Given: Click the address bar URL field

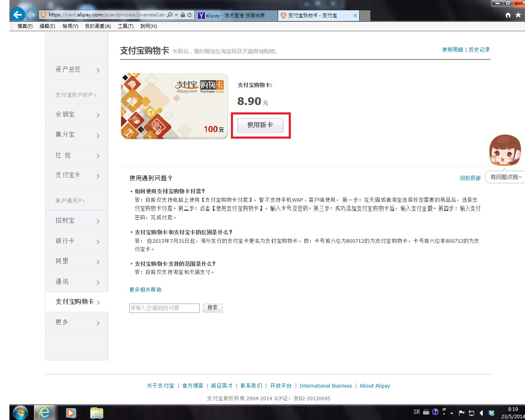Looking at the screenshot, I should (107, 15).
